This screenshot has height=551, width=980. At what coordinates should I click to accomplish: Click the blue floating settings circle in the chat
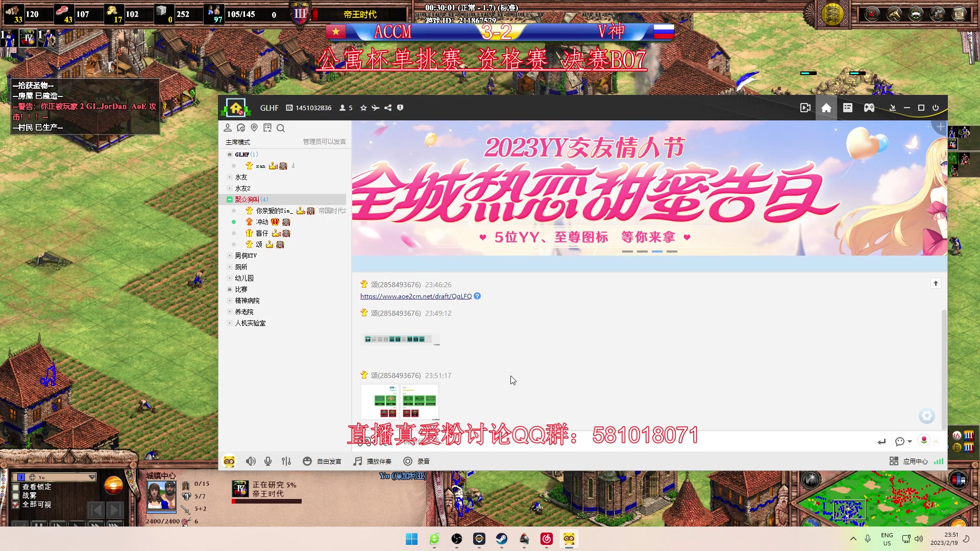click(927, 416)
